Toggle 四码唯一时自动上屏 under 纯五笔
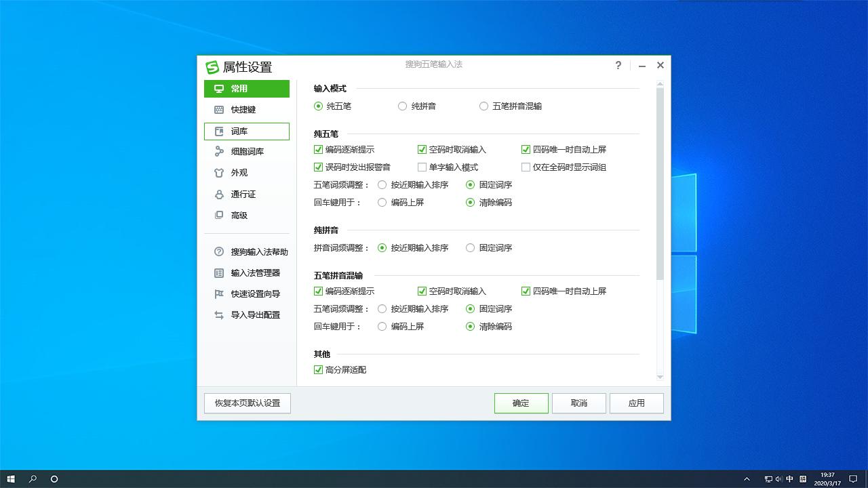Image resolution: width=868 pixels, height=488 pixels. [526, 150]
